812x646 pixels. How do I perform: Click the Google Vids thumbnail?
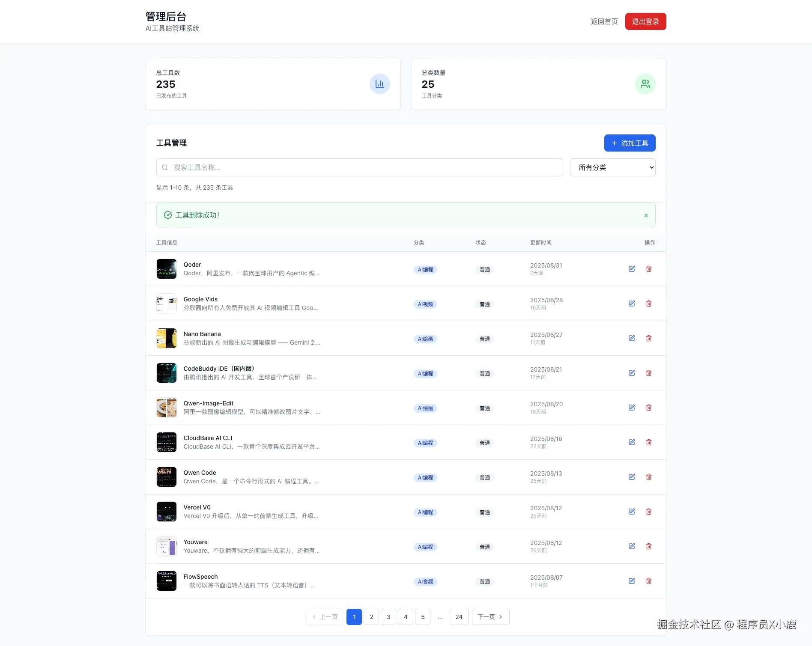167,304
